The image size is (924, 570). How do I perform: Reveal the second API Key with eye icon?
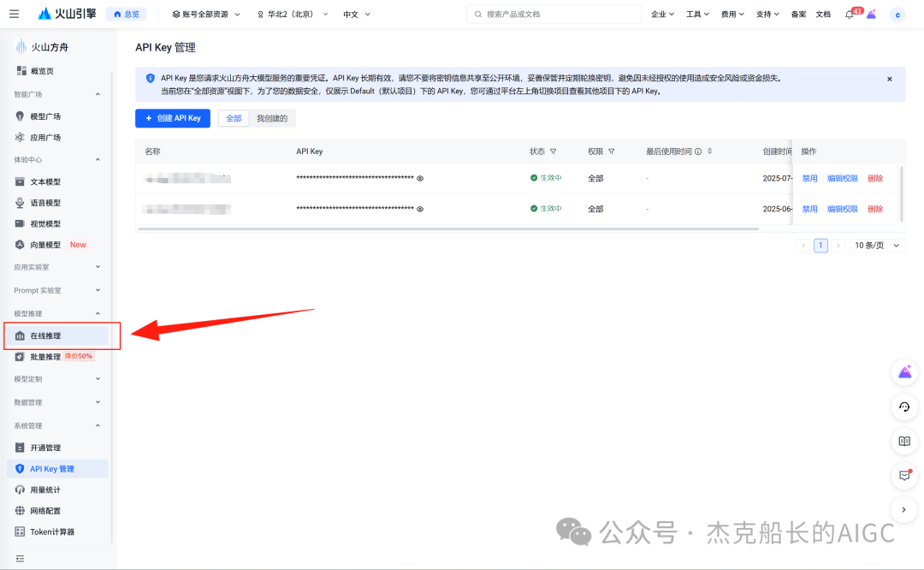(420, 209)
